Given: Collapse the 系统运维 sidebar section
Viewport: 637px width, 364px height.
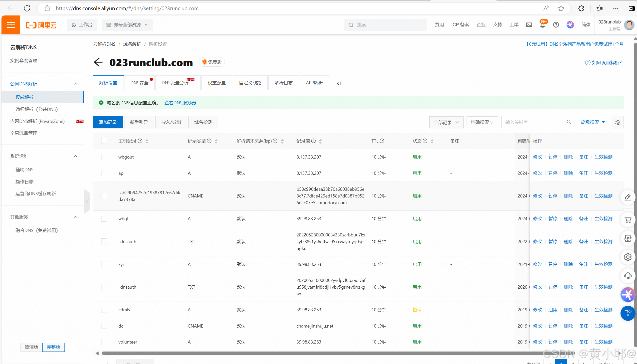Looking at the screenshot, I should coord(75,156).
